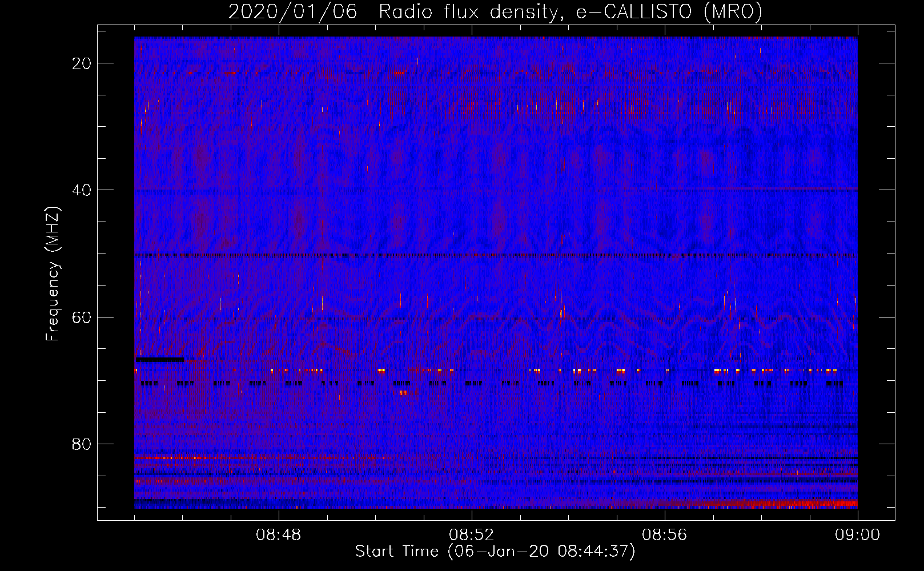The height and width of the screenshot is (571, 924).
Task: Click the 08:48 time tick label
Action: pos(278,535)
